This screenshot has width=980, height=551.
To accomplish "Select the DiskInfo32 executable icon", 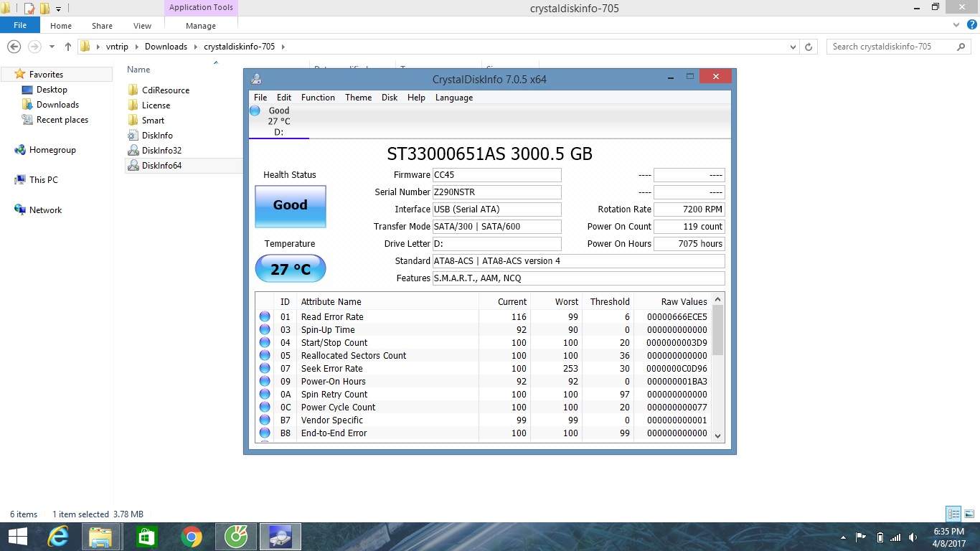I will pyautogui.click(x=133, y=150).
